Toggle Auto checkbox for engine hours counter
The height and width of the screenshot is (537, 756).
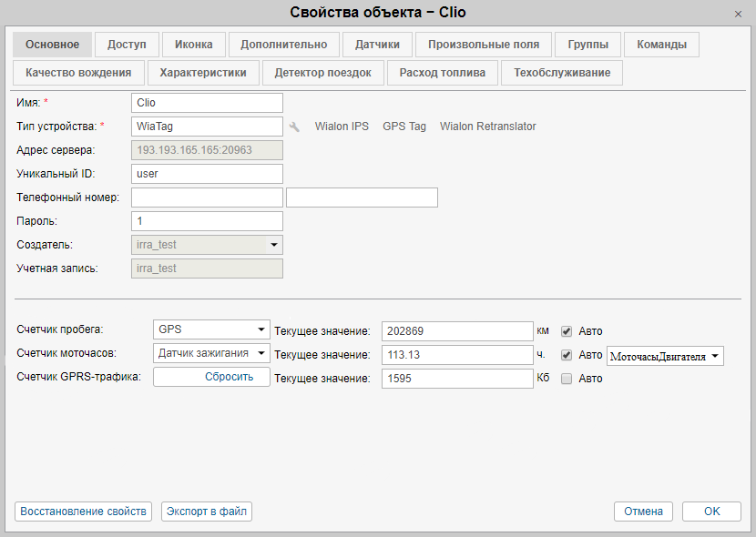coord(567,355)
